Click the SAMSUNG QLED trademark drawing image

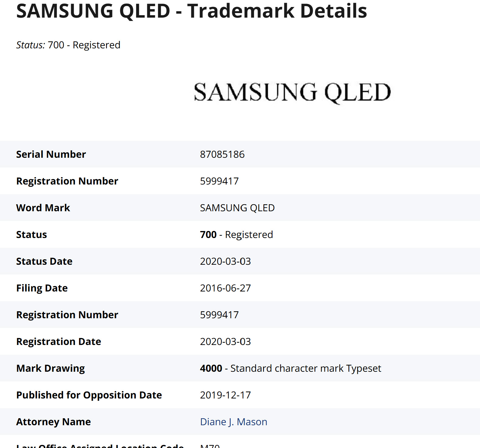pyautogui.click(x=292, y=92)
